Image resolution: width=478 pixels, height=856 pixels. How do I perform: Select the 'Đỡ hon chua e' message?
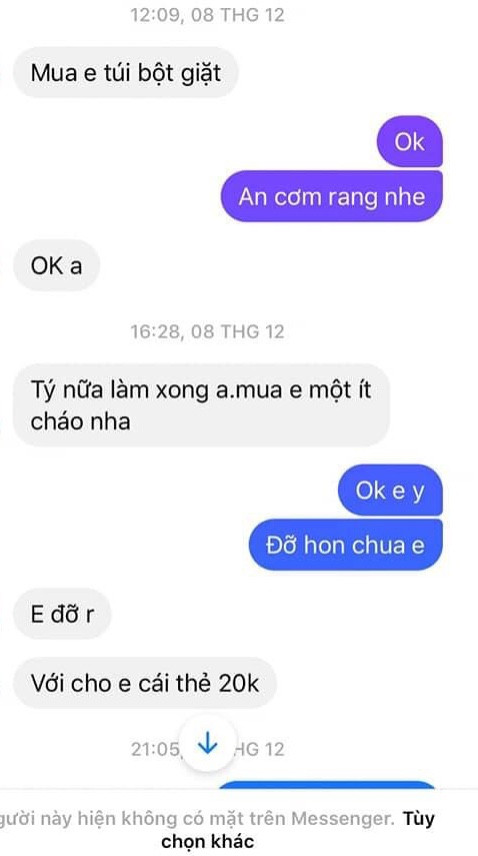pyautogui.click(x=346, y=545)
